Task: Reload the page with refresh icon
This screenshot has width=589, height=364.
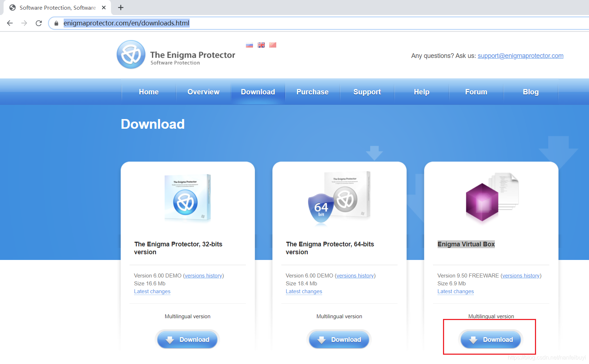Action: 39,23
